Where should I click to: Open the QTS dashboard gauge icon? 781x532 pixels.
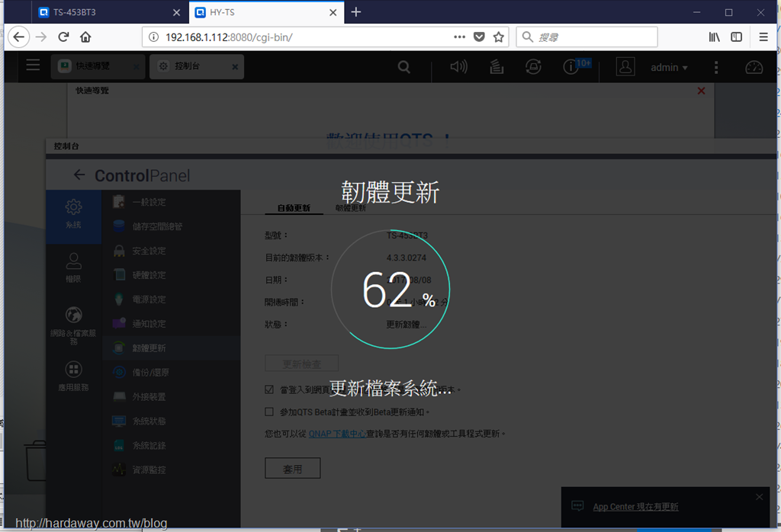click(x=754, y=67)
